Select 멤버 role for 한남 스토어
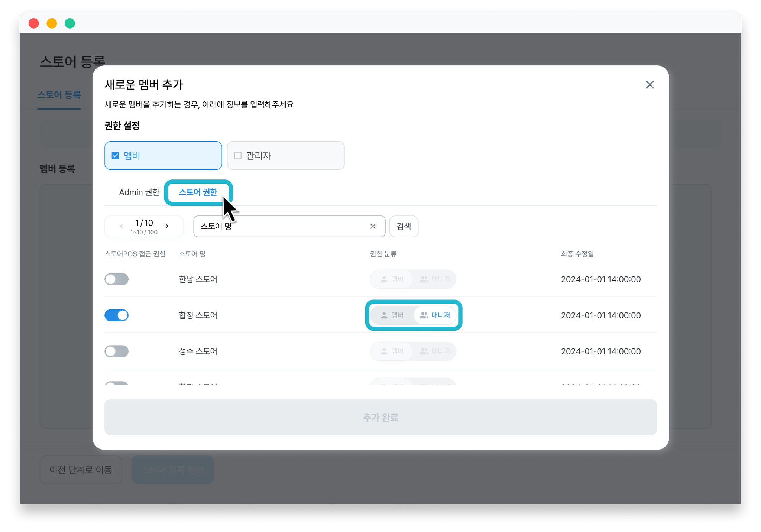This screenshot has height=532, width=761. pyautogui.click(x=392, y=279)
